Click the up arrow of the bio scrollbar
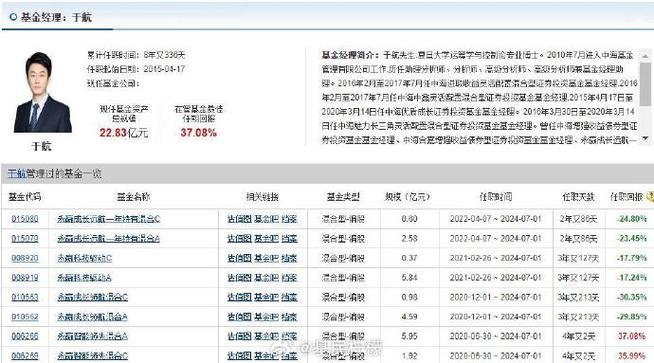This screenshot has width=654, height=363. (645, 56)
